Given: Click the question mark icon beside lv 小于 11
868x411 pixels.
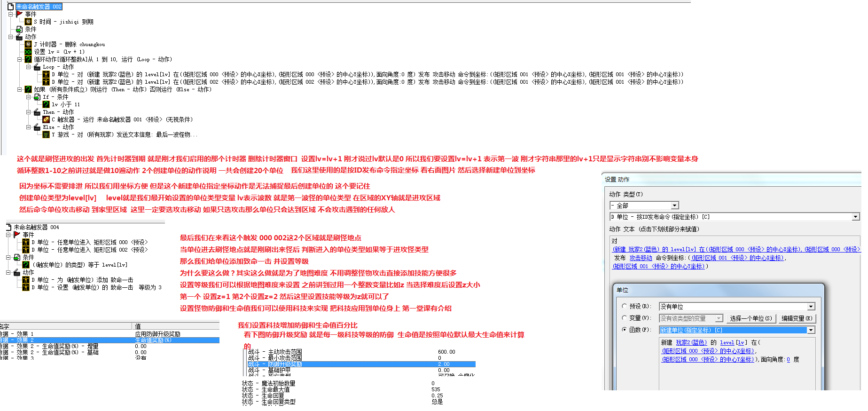Looking at the screenshot, I should [46, 104].
